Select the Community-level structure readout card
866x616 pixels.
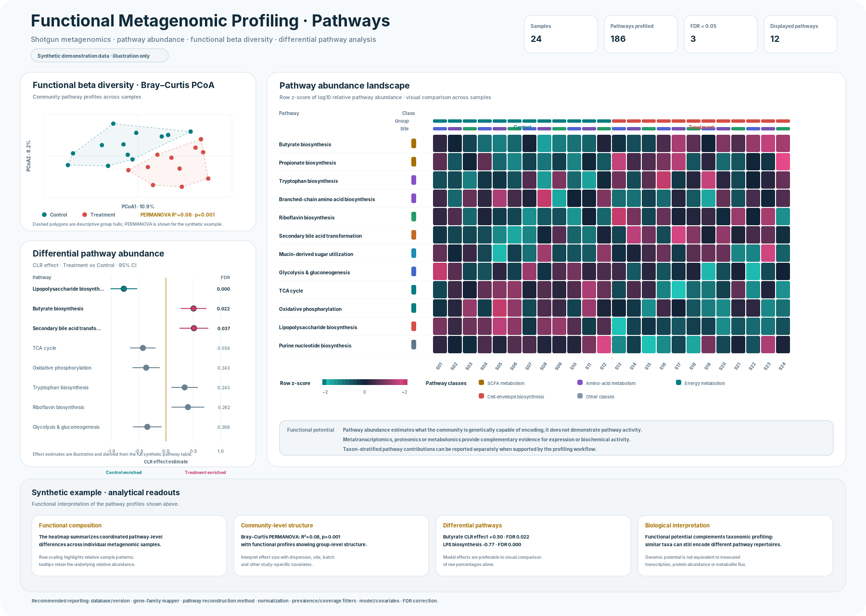coord(331,546)
